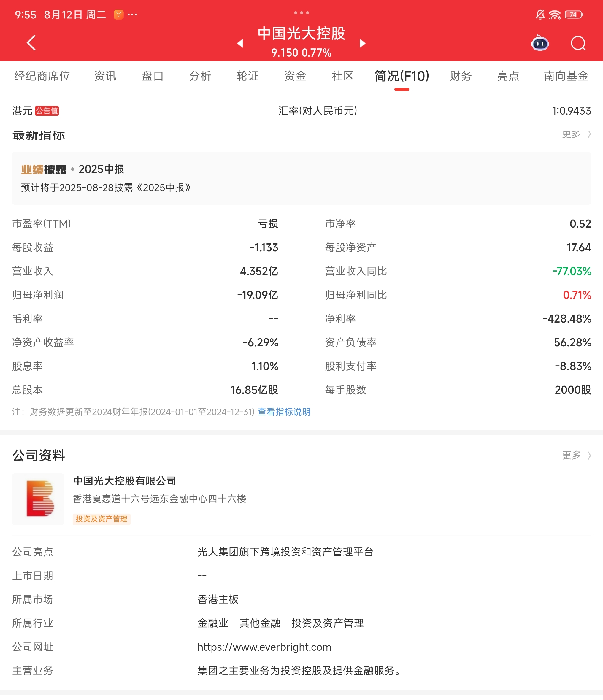Tap the red 公告值 badge
The width and height of the screenshot is (603, 700).
(x=47, y=111)
